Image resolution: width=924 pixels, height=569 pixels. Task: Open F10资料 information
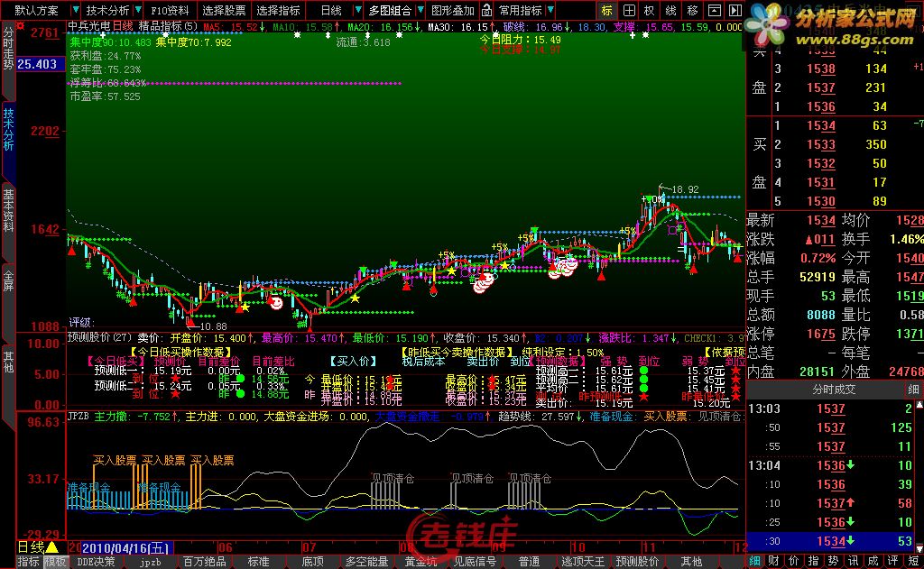pos(170,10)
